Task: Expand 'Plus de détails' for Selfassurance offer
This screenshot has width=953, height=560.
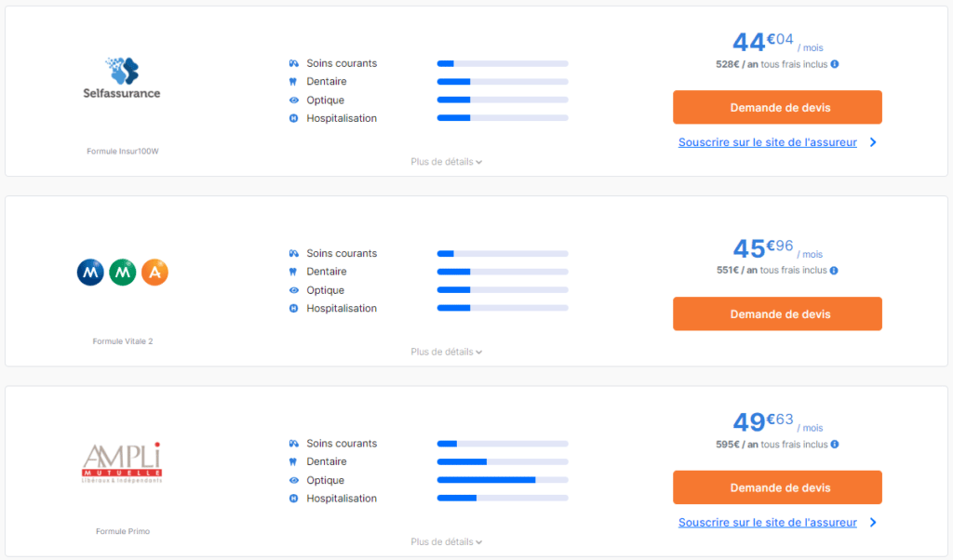Action: pos(446,162)
